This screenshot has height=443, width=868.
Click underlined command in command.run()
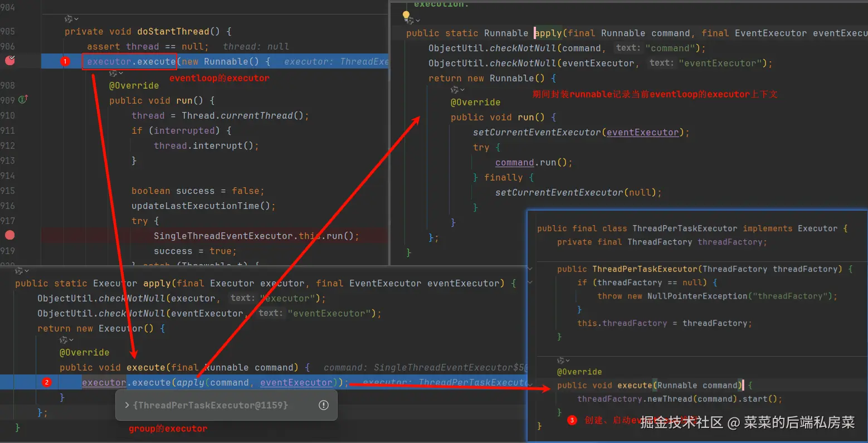(x=515, y=162)
